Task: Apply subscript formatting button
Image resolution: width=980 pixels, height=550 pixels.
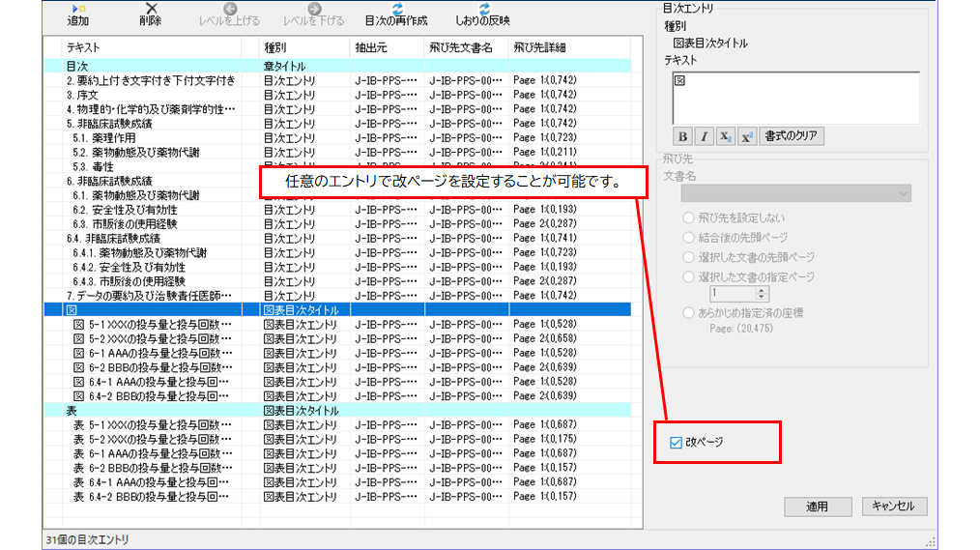Action: point(726,136)
